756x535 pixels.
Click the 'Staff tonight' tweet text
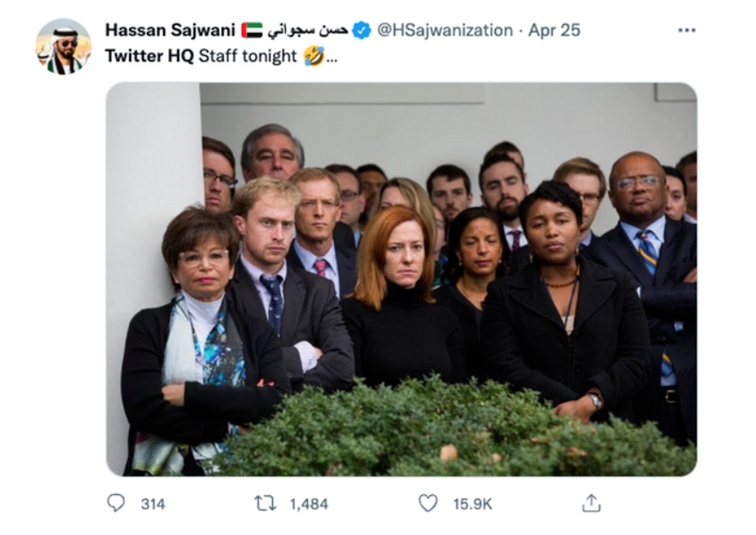[x=248, y=57]
